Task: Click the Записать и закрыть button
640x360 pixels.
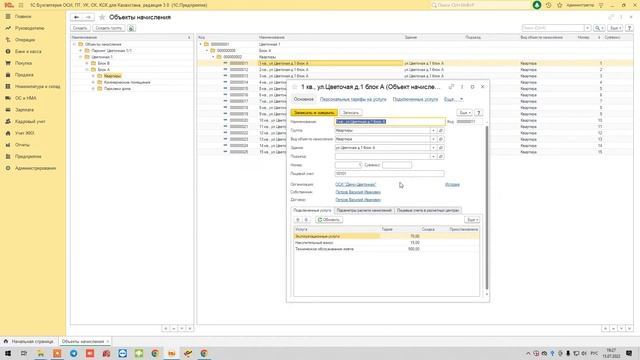Action: tap(314, 113)
